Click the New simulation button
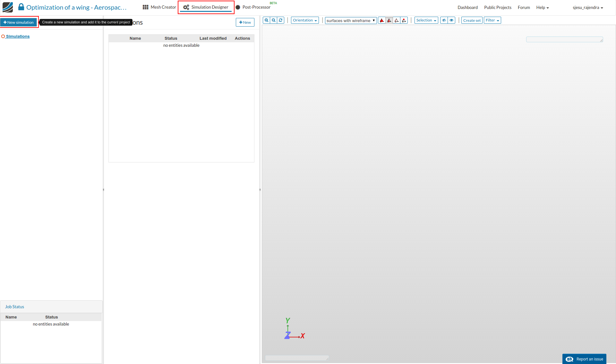This screenshot has width=616, height=364. 19,22
